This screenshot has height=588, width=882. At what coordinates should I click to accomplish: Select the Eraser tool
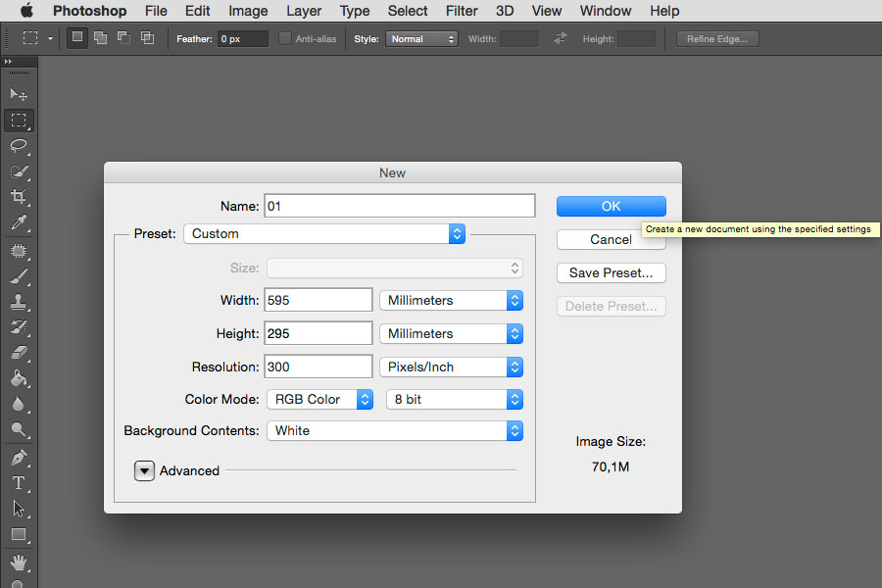click(x=19, y=353)
